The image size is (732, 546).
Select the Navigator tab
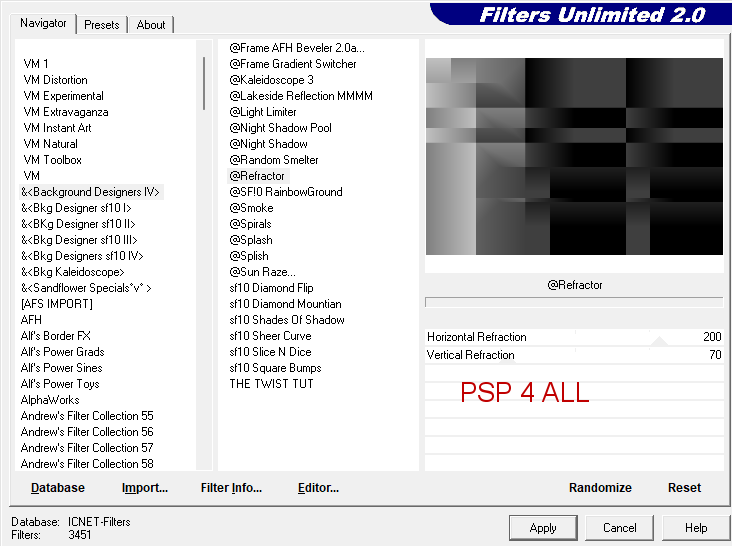click(44, 23)
